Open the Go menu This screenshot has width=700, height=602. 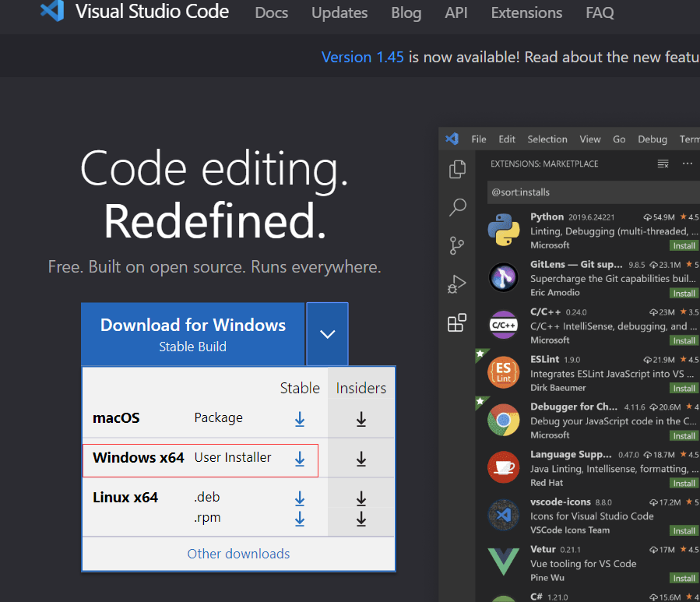619,139
